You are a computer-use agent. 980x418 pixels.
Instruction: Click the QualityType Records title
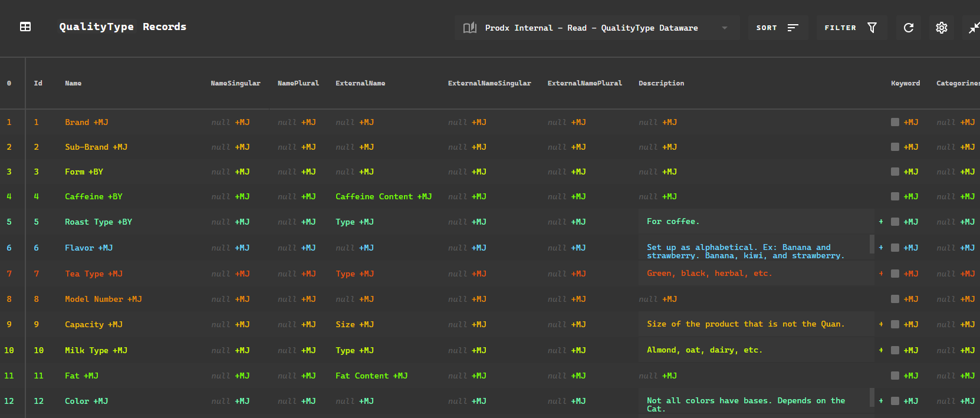[123, 27]
